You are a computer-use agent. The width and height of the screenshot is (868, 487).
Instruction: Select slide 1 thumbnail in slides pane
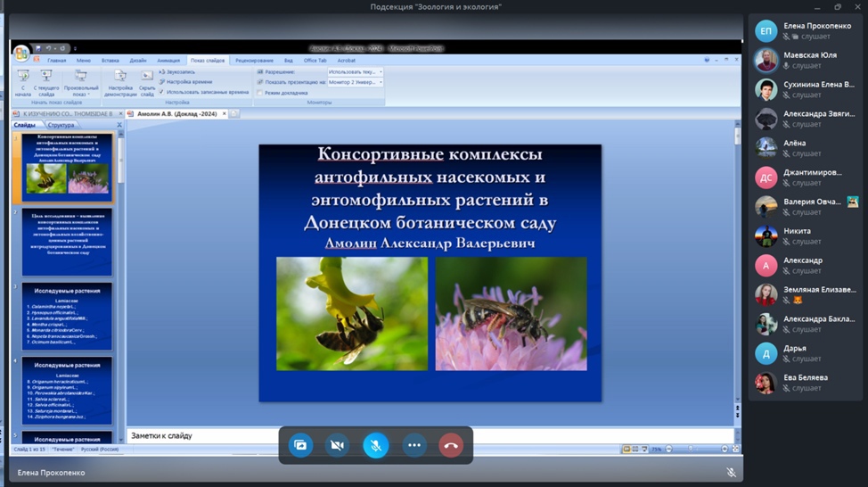(x=67, y=167)
